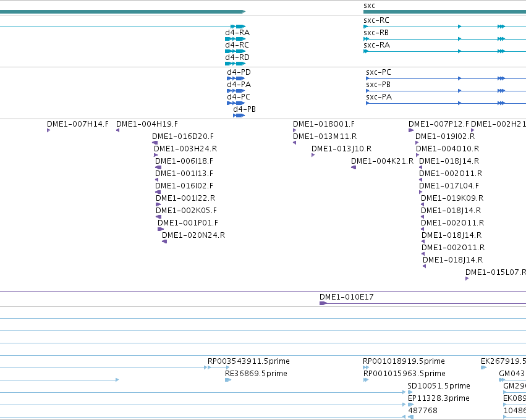
Task: Choose feature DME1-001I22.R
Action: pyautogui.click(x=185, y=199)
